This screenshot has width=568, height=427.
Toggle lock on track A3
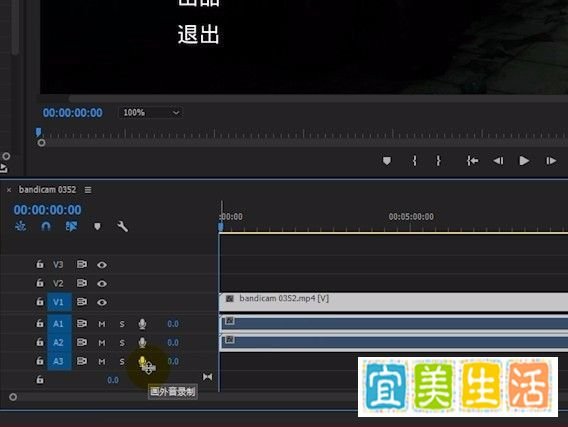[39, 361]
